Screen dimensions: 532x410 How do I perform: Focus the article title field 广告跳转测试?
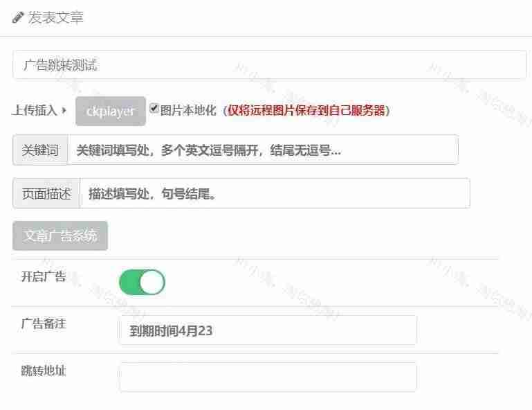(x=269, y=64)
